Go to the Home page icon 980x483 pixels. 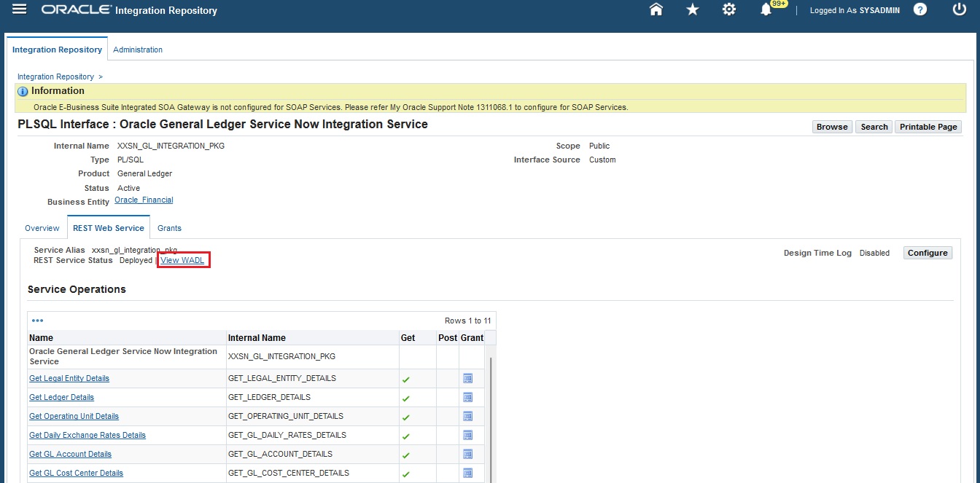(x=656, y=9)
